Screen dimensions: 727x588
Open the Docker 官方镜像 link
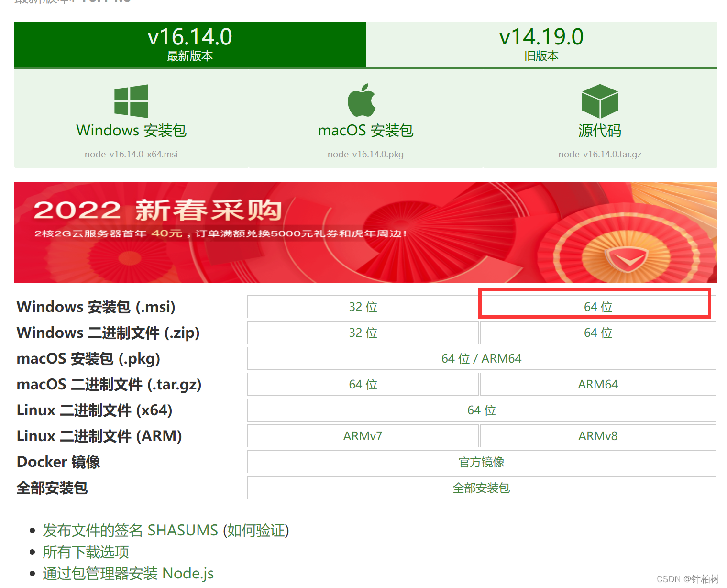(482, 462)
